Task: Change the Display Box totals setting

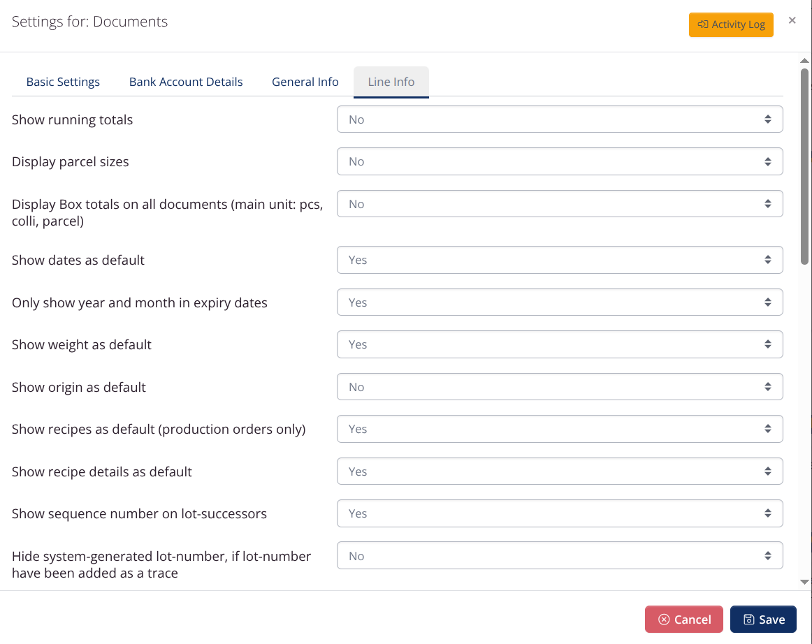Action: click(559, 203)
